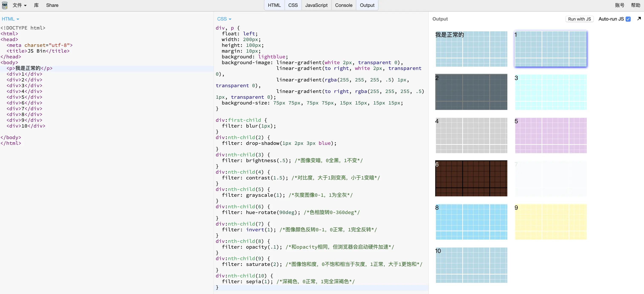Pop out the output in new window
644x294 pixels.
639,19
